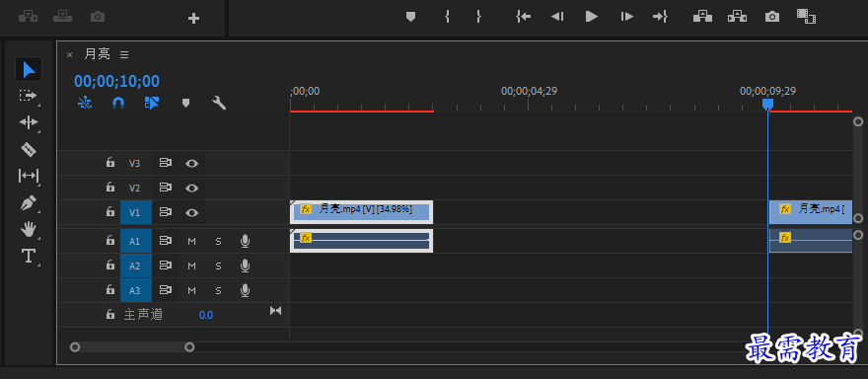Click the master track output icon

click(275, 311)
